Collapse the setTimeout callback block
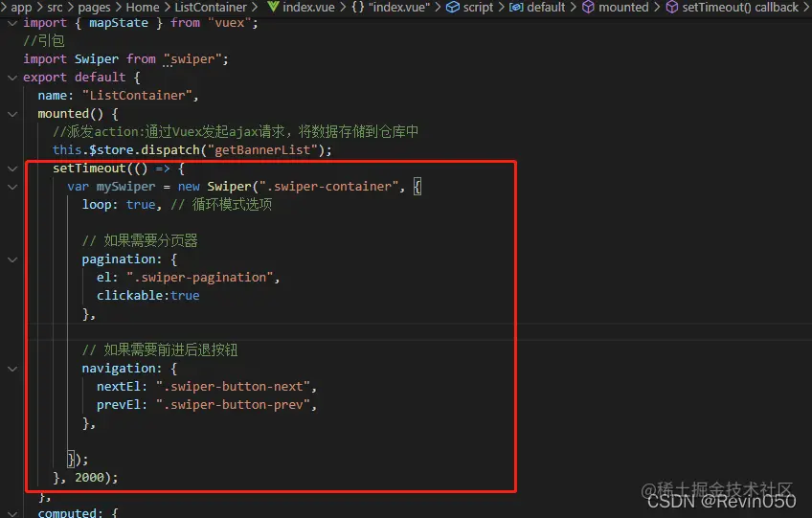The image size is (812, 518). [12, 169]
